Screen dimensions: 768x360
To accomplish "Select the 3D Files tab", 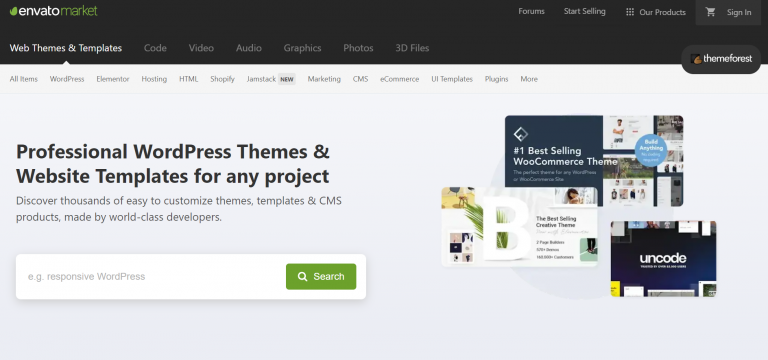I will [x=412, y=48].
